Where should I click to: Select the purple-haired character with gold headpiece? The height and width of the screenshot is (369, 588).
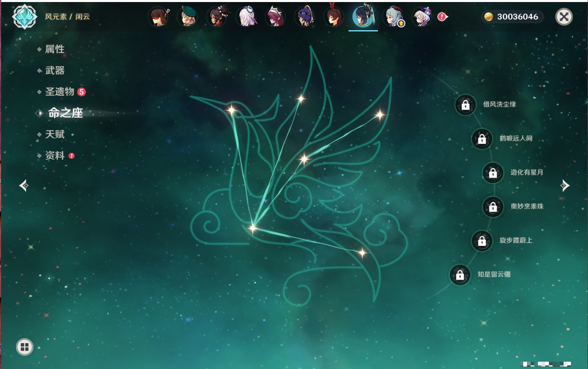click(x=305, y=17)
